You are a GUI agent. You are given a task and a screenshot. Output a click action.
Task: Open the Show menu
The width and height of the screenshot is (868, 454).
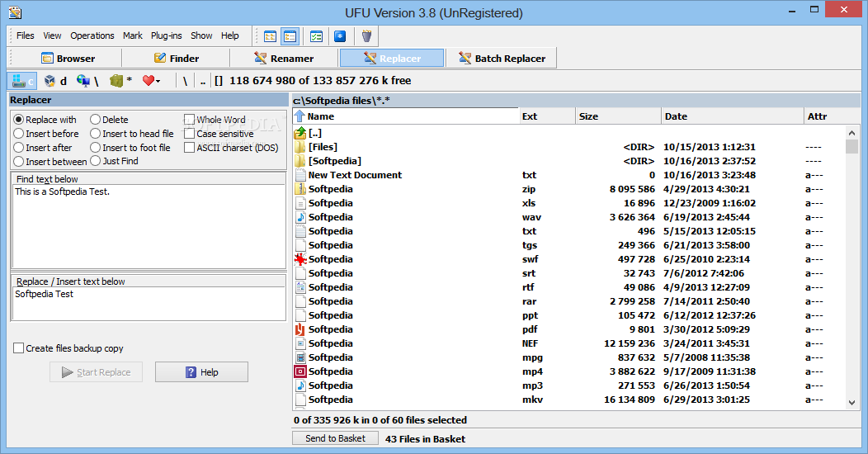click(201, 35)
